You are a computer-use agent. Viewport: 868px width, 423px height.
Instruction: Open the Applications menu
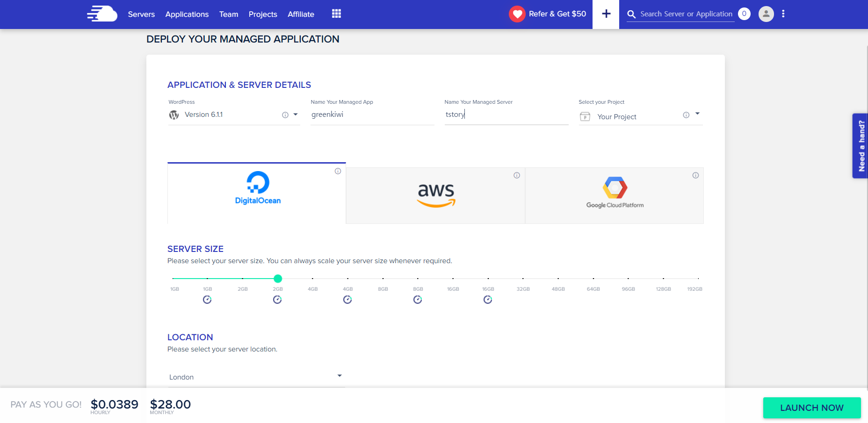pos(187,14)
